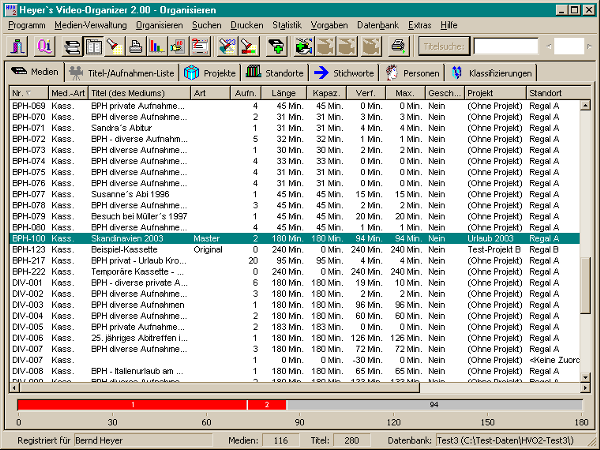Sort list by Länge column header
The width and height of the screenshot is (600, 450).
pos(285,93)
